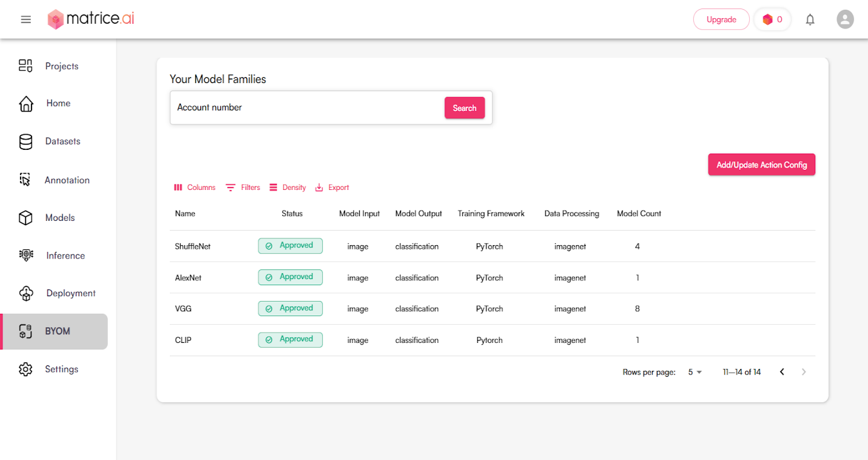Focus the Account number search field

click(307, 107)
